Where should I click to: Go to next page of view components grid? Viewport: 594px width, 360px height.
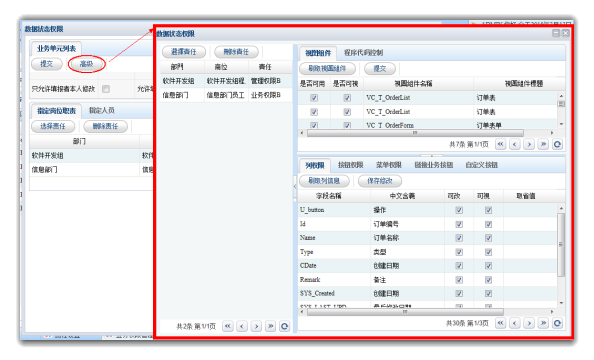529,144
